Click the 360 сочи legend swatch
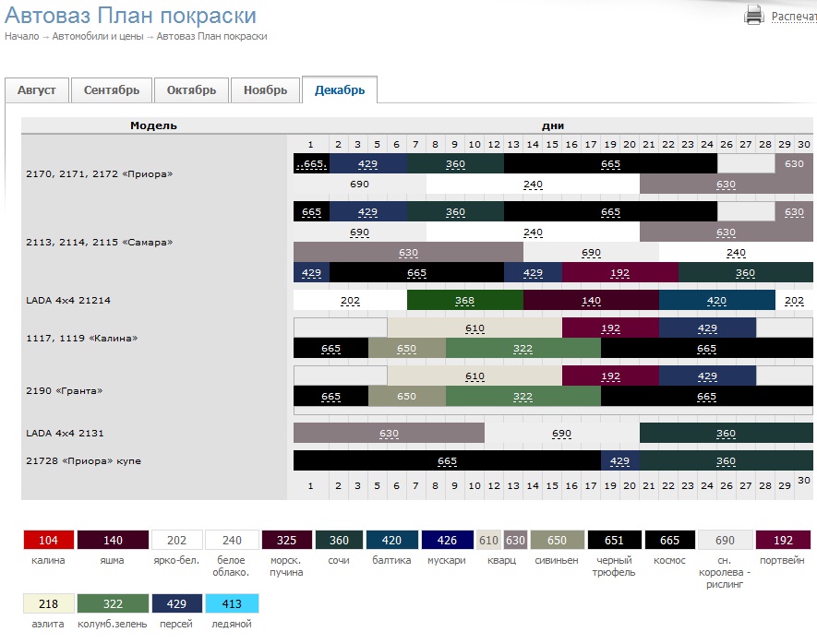This screenshot has width=817, height=644. (x=339, y=540)
